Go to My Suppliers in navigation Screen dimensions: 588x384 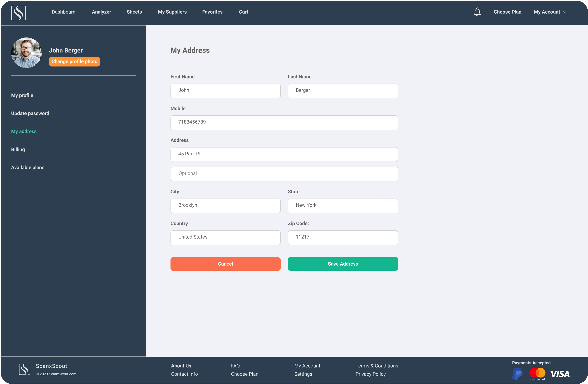point(172,12)
